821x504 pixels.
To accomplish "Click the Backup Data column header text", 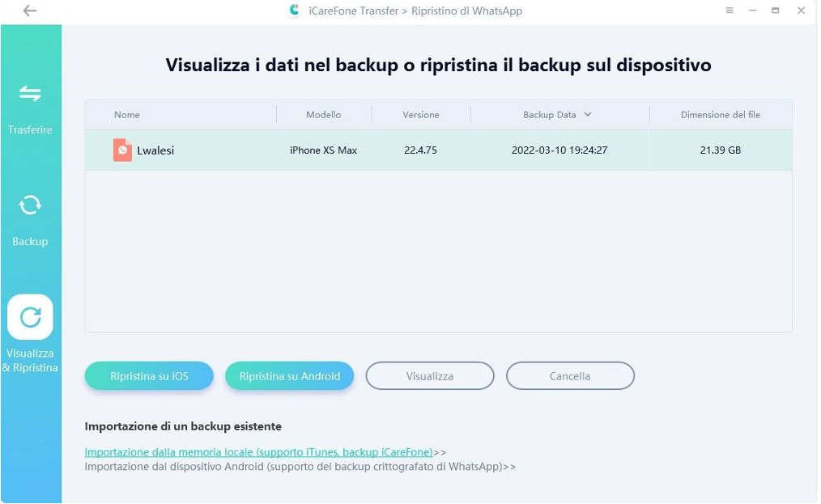I will pyautogui.click(x=549, y=115).
